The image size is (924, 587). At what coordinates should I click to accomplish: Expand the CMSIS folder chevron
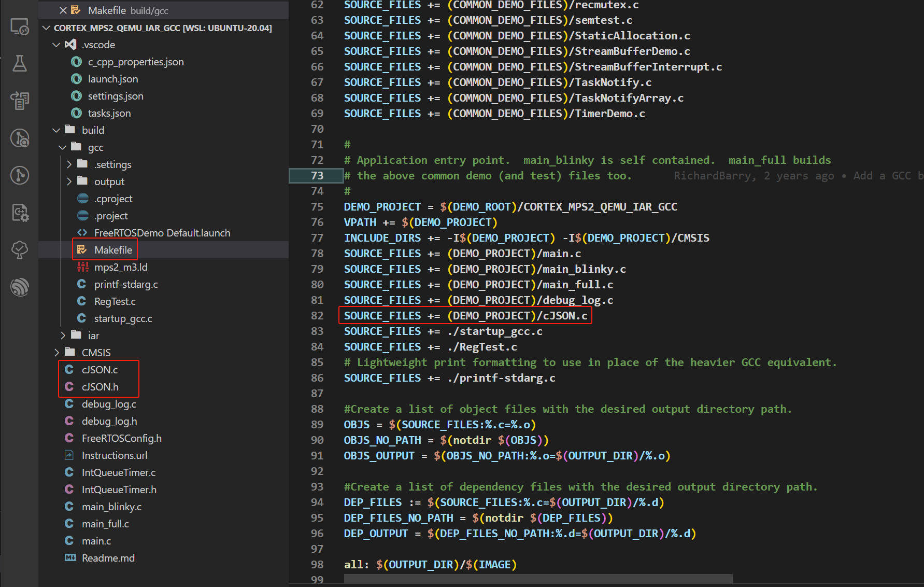[x=56, y=353]
